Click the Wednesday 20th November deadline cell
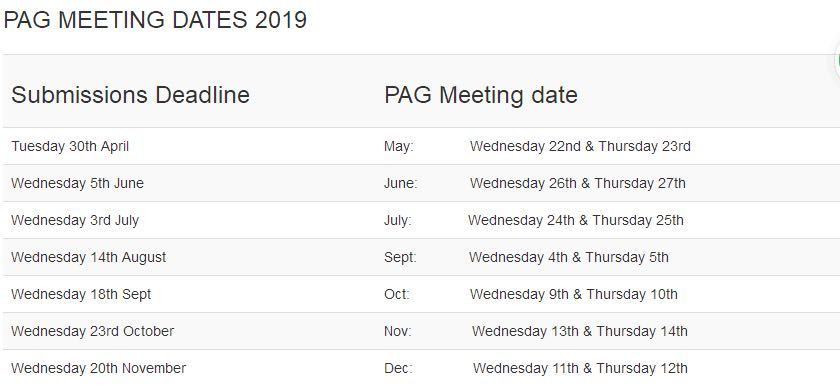Viewport: 840px width, 389px height. [x=98, y=368]
